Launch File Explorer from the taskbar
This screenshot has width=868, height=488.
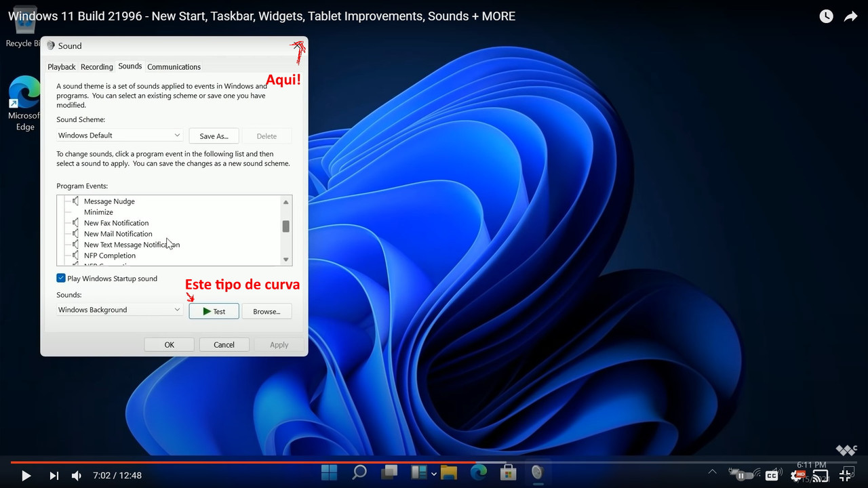(449, 472)
